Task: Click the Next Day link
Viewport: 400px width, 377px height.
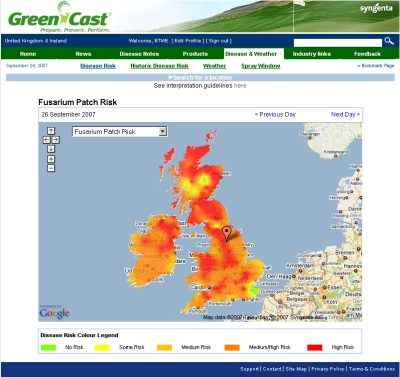Action: click(345, 115)
